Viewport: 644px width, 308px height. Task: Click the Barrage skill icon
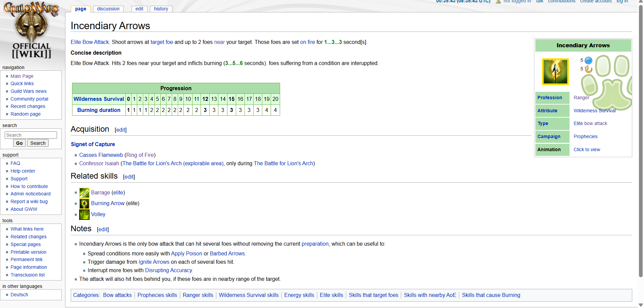point(84,193)
